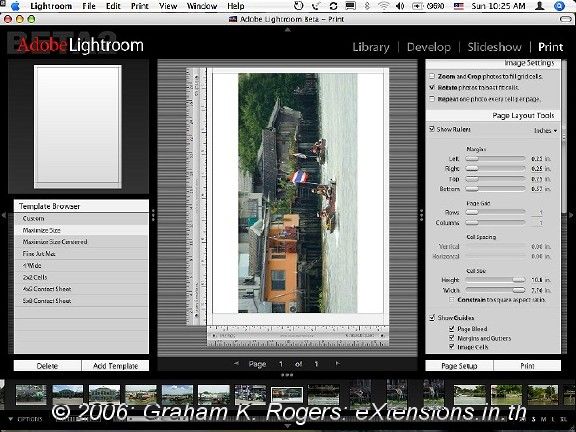Click the user account silhouette icon
The height and width of the screenshot is (432, 576).
pyautogui.click(x=540, y=6)
